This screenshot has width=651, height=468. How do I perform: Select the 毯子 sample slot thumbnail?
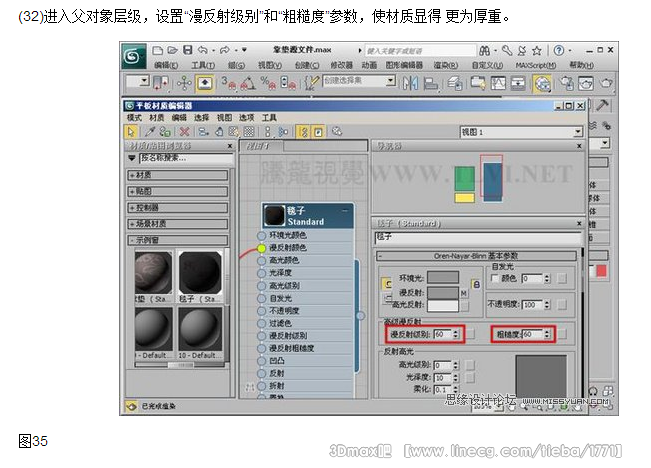[200, 273]
